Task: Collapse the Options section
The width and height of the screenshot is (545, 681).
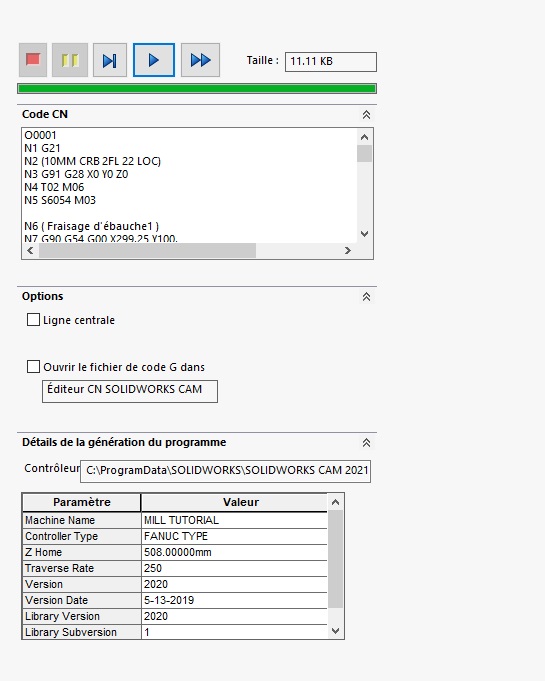Action: 367,297
